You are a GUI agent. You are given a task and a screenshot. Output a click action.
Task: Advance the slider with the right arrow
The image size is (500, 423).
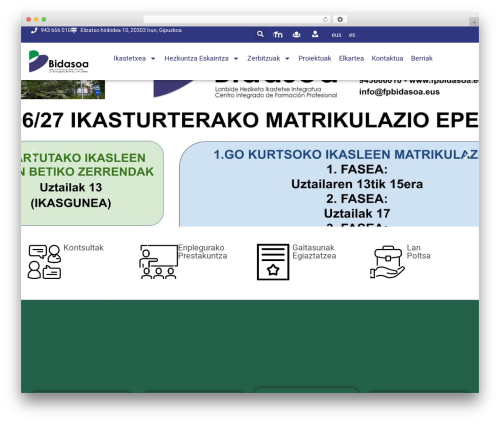[466, 154]
